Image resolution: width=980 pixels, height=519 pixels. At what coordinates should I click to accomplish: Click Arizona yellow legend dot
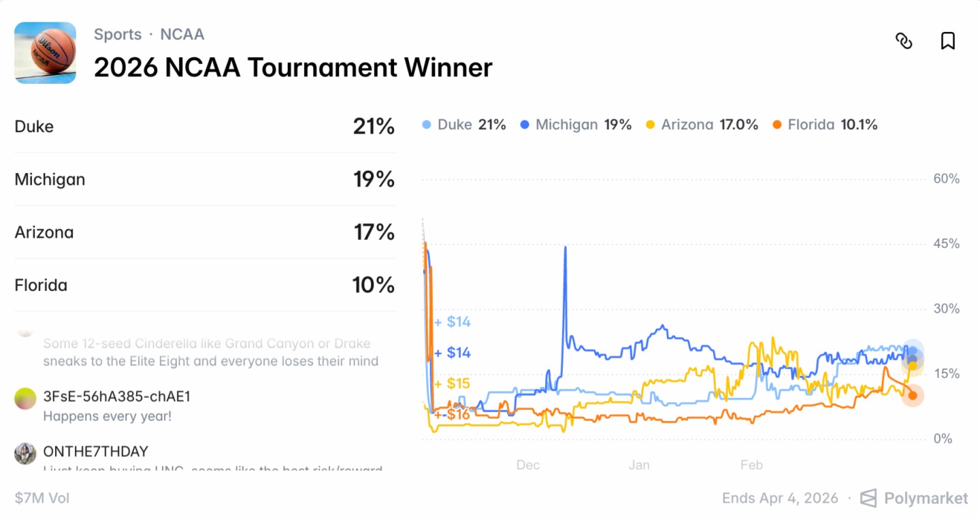tap(651, 125)
